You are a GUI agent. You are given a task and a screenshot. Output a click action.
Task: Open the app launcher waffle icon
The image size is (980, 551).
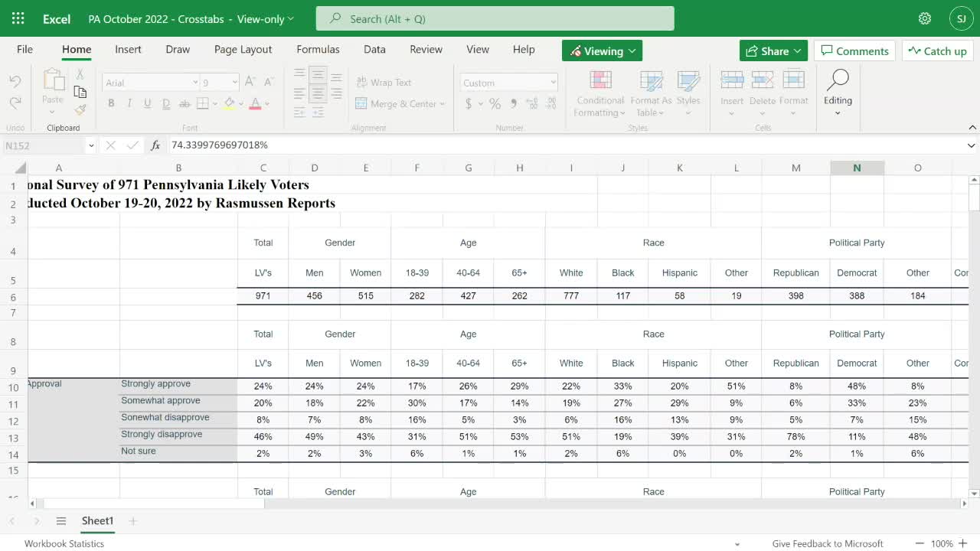pos(18,18)
